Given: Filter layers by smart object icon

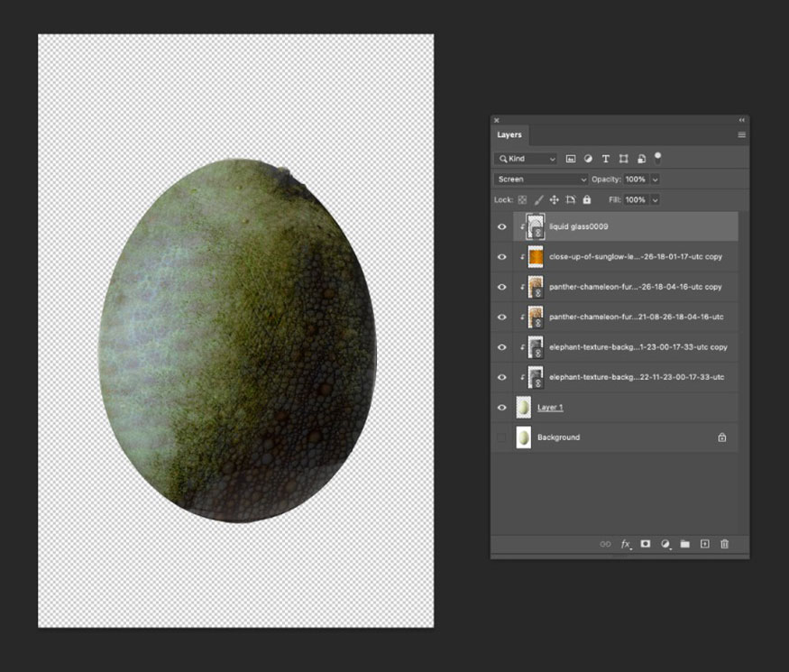Looking at the screenshot, I should 641,159.
